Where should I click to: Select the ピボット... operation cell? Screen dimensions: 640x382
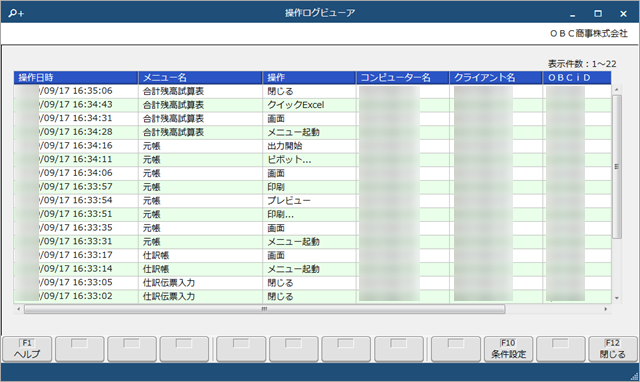tap(309, 160)
